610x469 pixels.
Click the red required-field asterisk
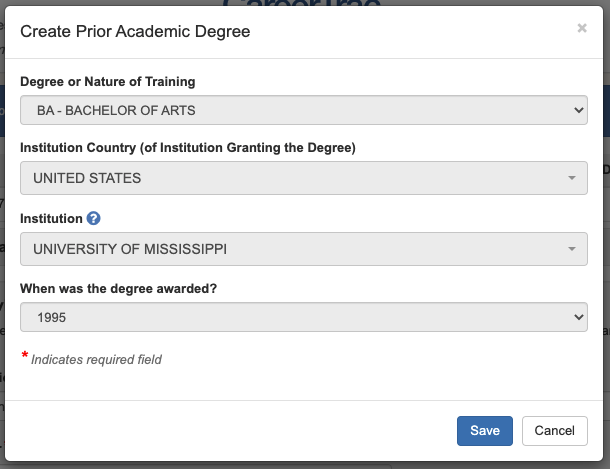24,356
